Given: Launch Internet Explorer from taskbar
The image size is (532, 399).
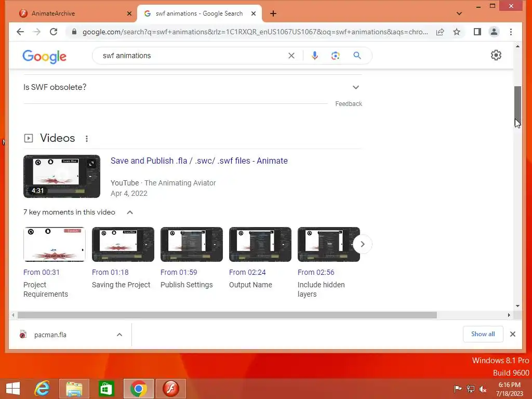Looking at the screenshot, I should pyautogui.click(x=42, y=389).
